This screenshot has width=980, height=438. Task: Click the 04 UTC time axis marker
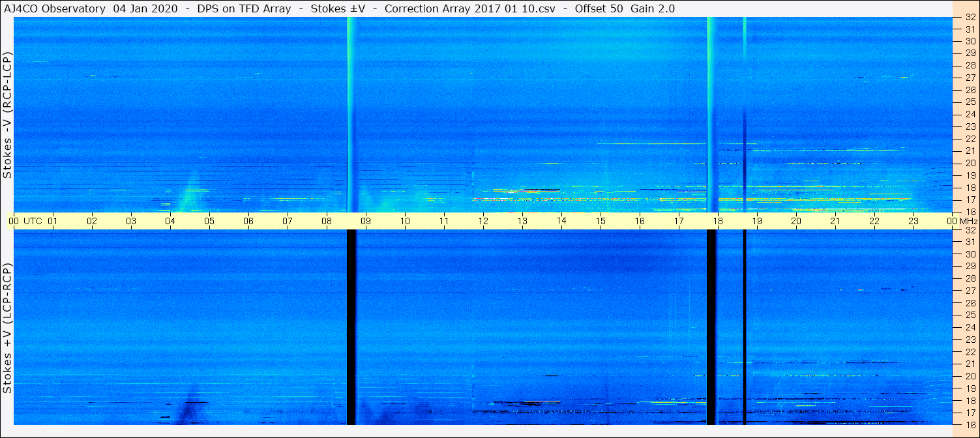(170, 222)
